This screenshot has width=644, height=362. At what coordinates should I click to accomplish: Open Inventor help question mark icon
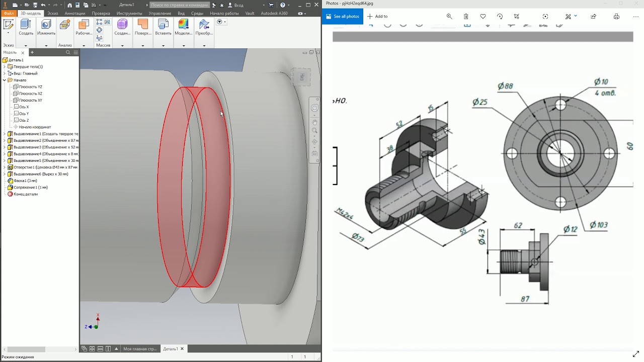(282, 5)
